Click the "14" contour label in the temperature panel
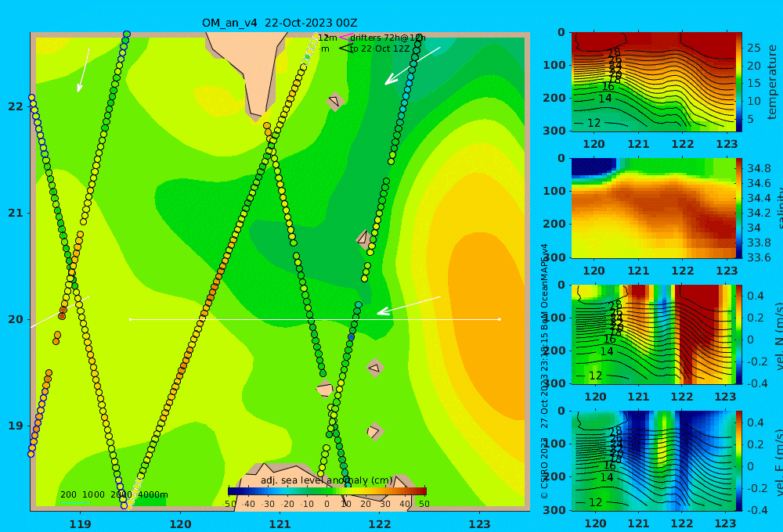Image resolution: width=783 pixels, height=532 pixels. coord(604,99)
